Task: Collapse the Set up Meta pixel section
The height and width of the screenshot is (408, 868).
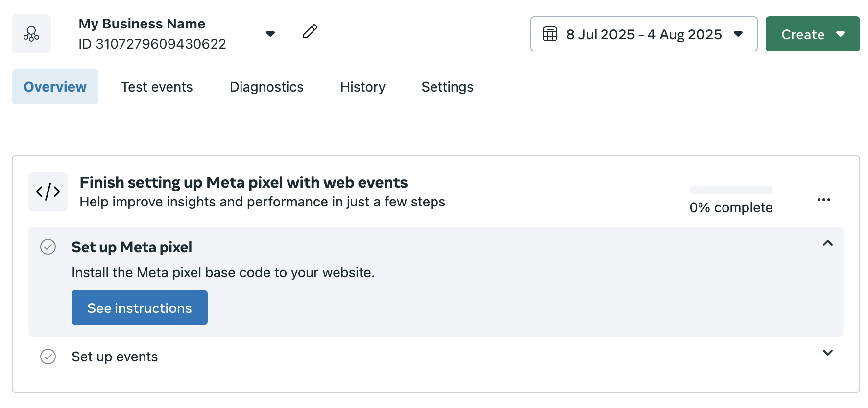Action: [827, 243]
